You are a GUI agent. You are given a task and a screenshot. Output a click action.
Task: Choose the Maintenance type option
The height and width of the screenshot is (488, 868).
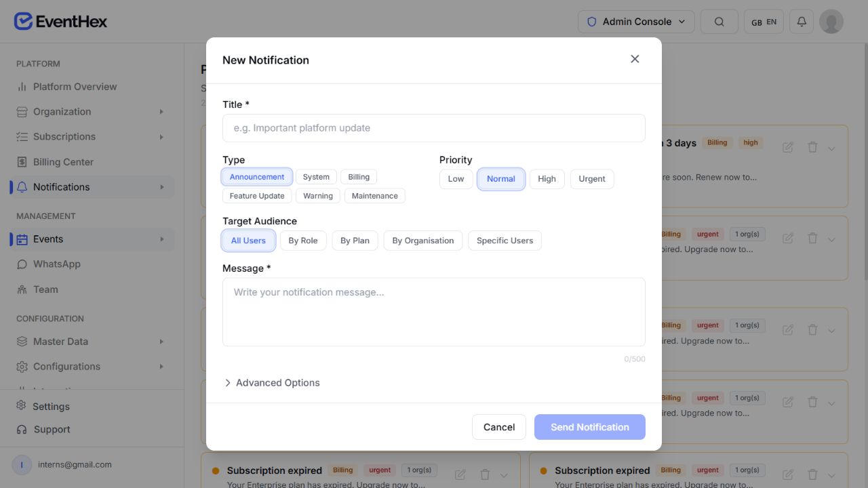(x=375, y=196)
